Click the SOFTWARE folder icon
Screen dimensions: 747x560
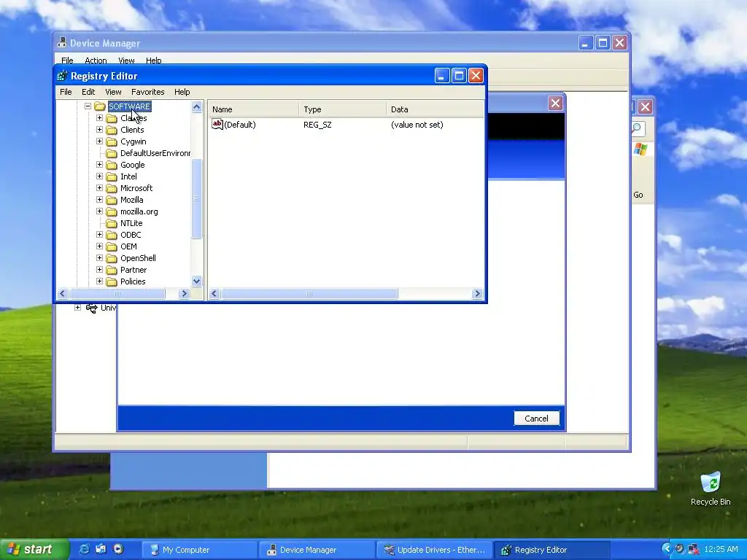pyautogui.click(x=99, y=106)
